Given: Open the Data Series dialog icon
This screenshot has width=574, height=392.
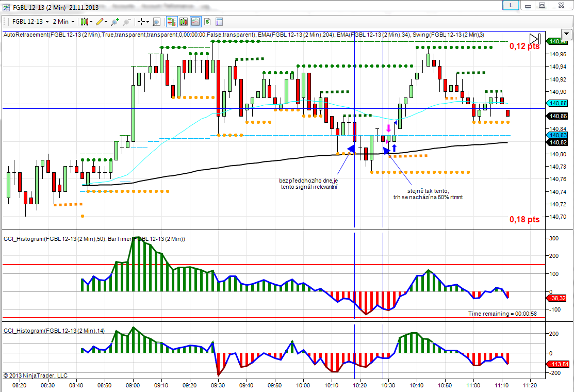Looking at the screenshot, I should [x=184, y=22].
